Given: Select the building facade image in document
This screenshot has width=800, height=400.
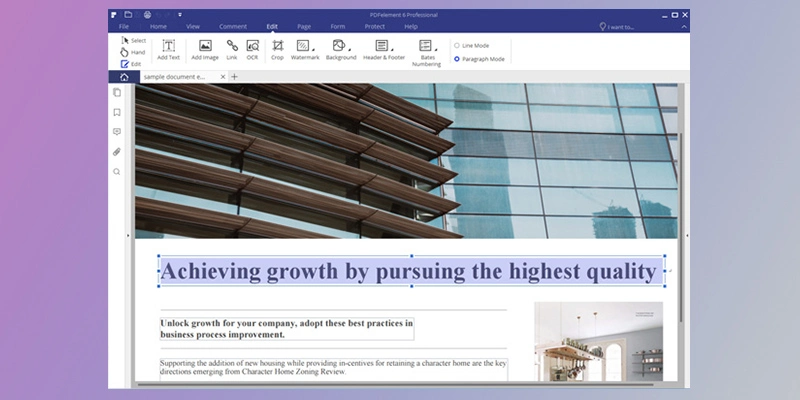Looking at the screenshot, I should (406, 161).
